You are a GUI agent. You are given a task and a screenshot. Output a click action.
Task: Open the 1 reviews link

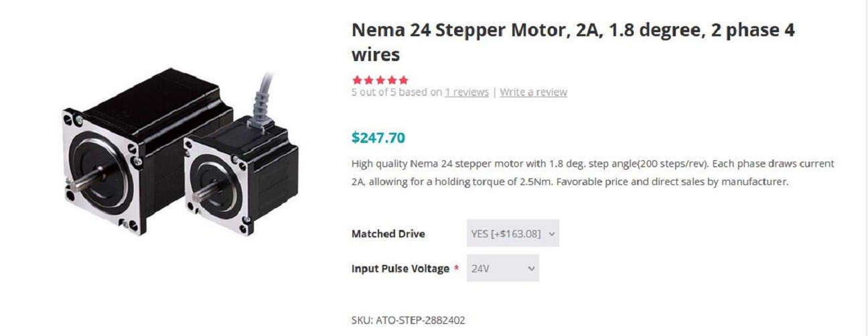point(467,92)
